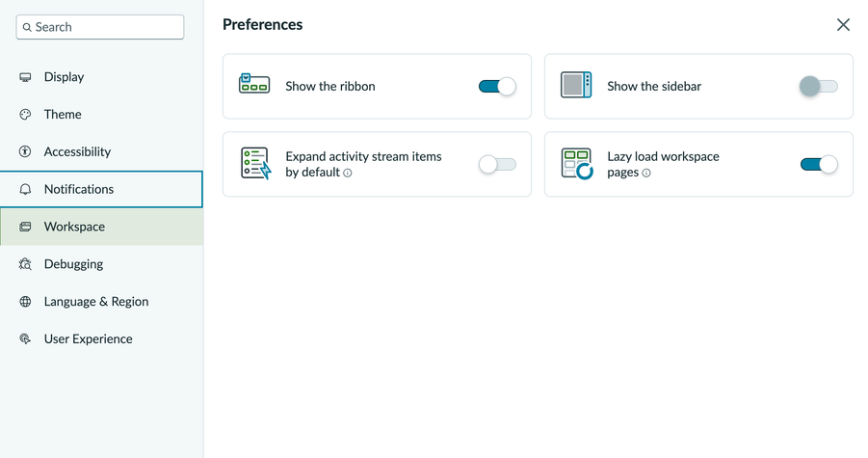This screenshot has width=868, height=458.
Task: Select the Workspace category
Action: click(x=101, y=227)
